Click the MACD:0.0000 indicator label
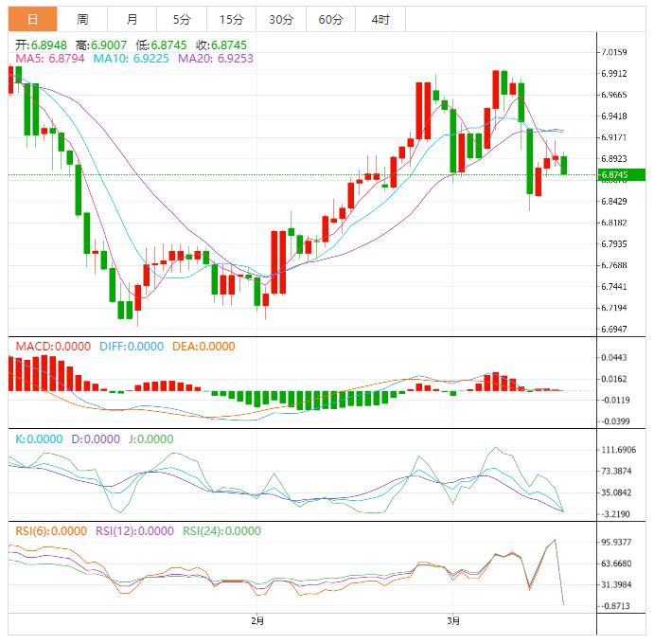Image resolution: width=654 pixels, height=644 pixels. (53, 347)
